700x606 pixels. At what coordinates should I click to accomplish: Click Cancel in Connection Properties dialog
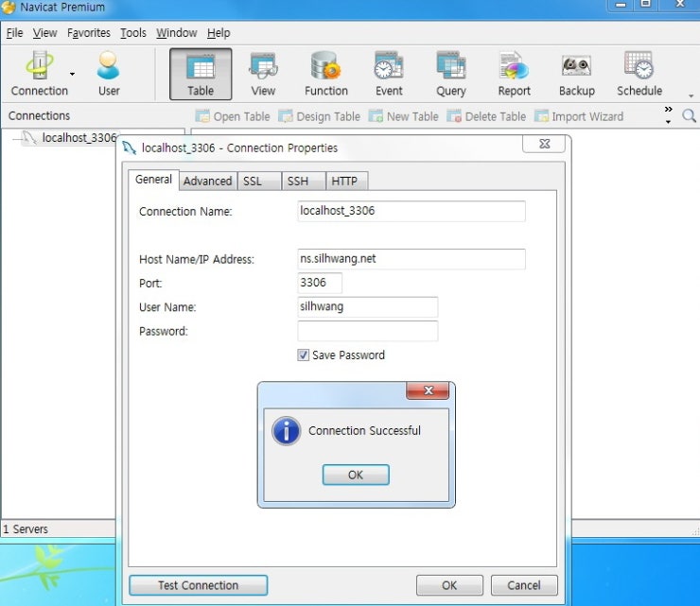(524, 585)
